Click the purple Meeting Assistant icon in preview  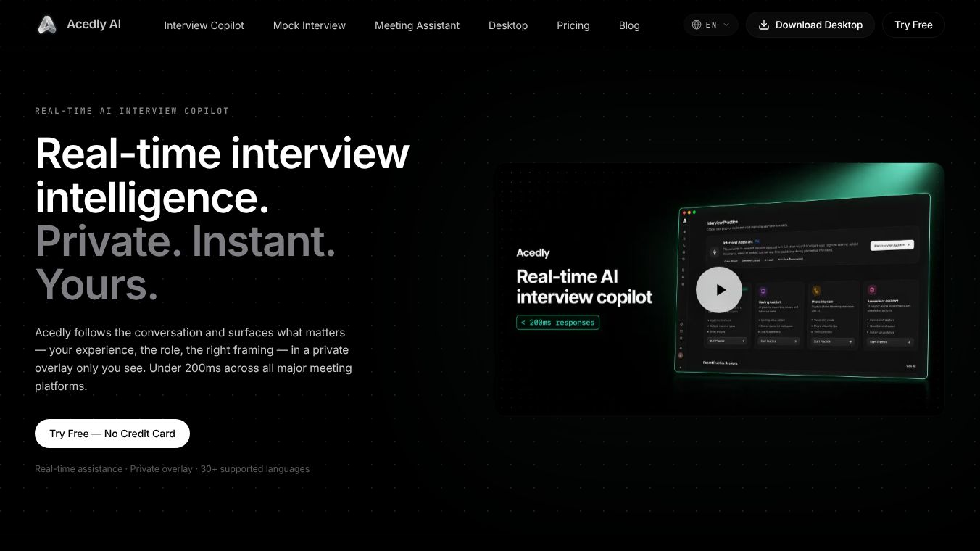click(x=763, y=291)
